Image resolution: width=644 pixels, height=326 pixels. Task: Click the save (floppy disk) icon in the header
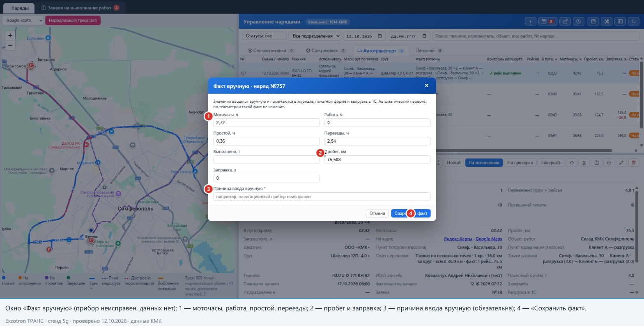point(593,21)
